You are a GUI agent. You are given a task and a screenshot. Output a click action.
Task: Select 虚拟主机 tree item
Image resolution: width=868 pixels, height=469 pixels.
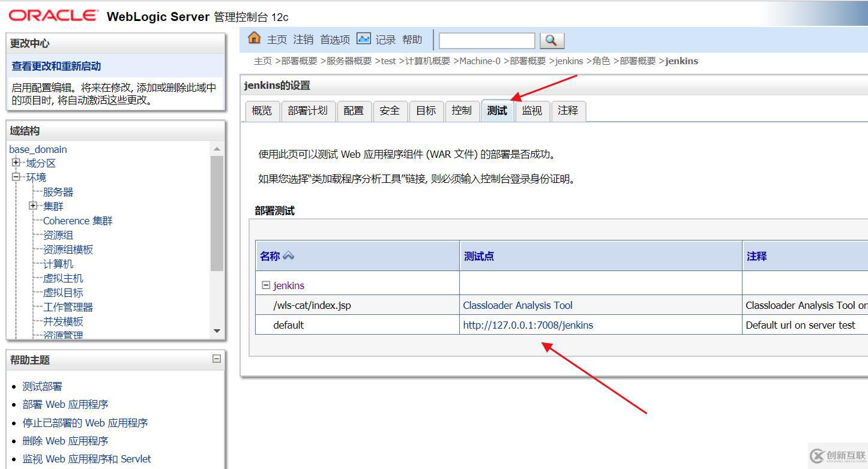63,278
